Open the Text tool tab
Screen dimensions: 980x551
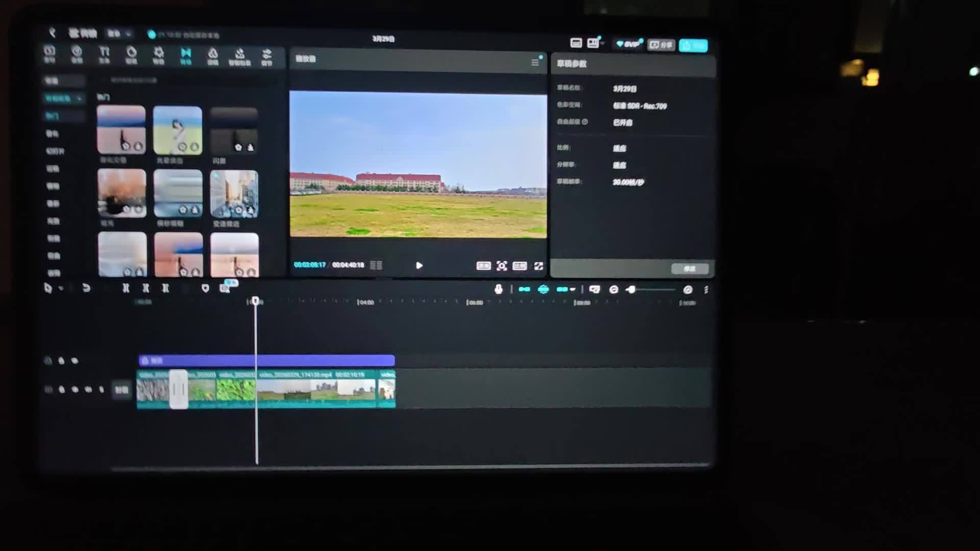coord(104,55)
